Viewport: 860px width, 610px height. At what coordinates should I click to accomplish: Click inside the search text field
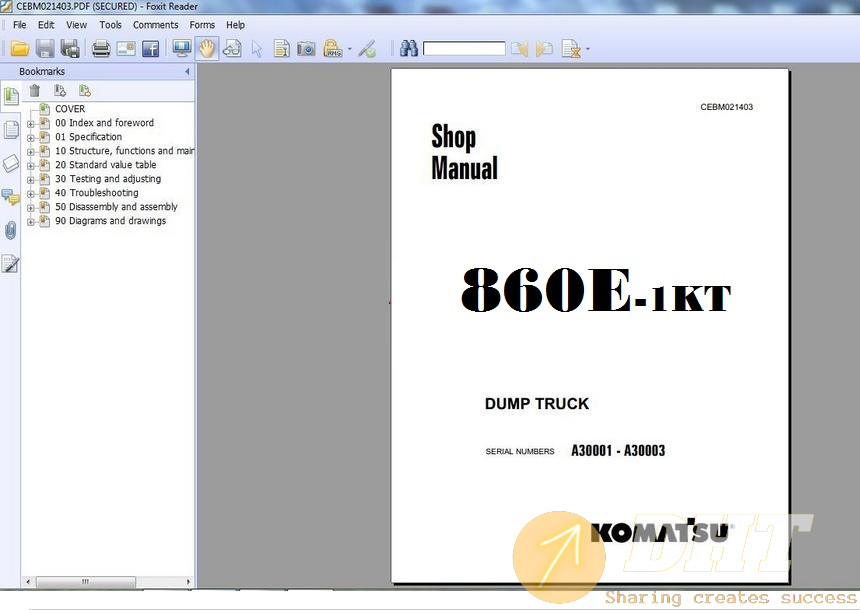point(464,49)
